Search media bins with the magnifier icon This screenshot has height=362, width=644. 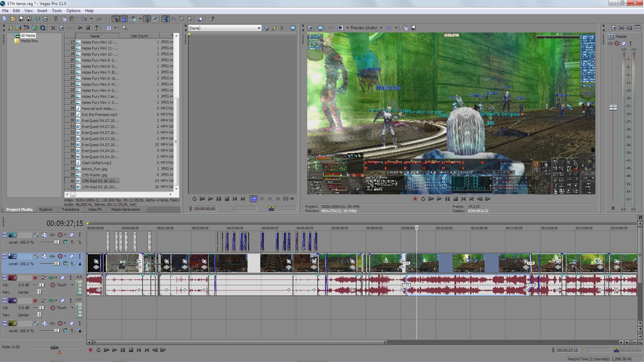coord(124,28)
